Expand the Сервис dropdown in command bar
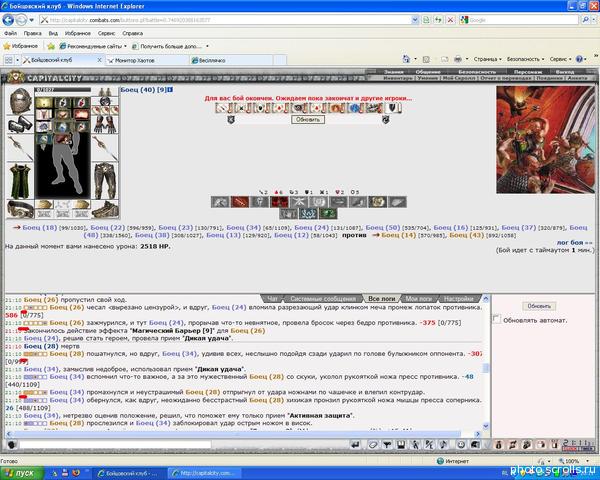600x480 pixels. click(x=560, y=59)
